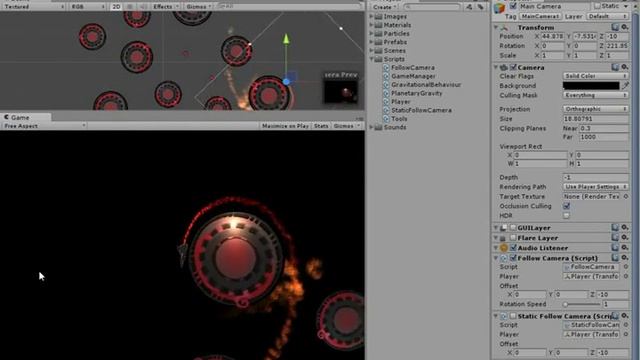The image size is (640, 360).
Task: Pick Background color with the eyedropper icon
Action: 625,85
